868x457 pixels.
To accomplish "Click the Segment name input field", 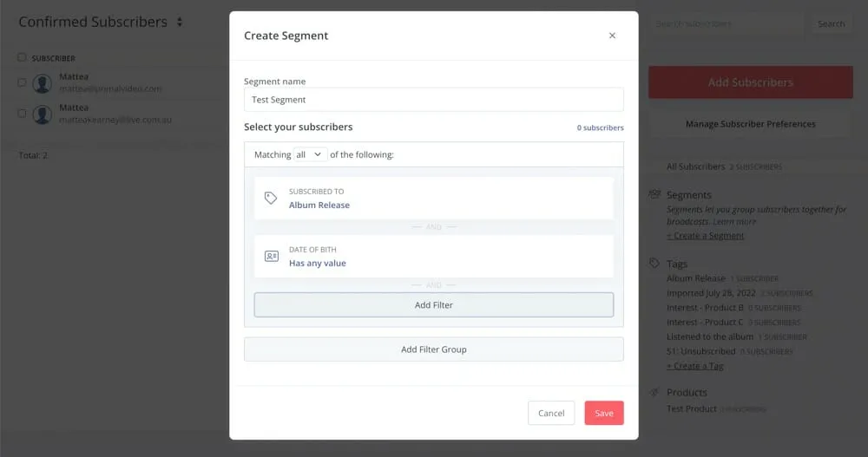I will click(433, 100).
